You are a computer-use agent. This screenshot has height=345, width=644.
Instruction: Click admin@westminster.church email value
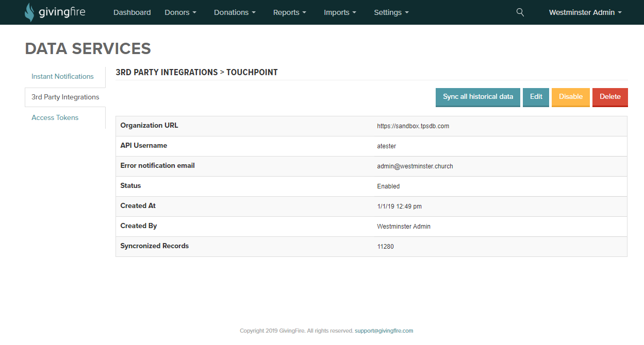415,166
